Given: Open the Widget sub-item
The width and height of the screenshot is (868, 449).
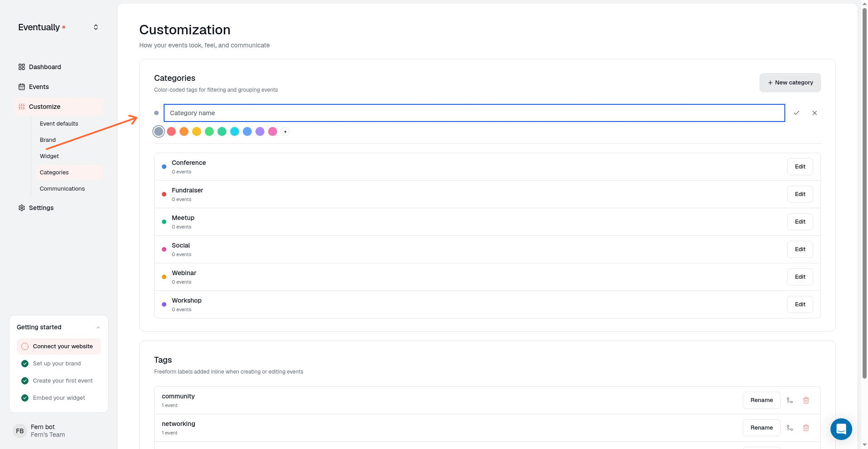Looking at the screenshot, I should (x=69, y=156).
